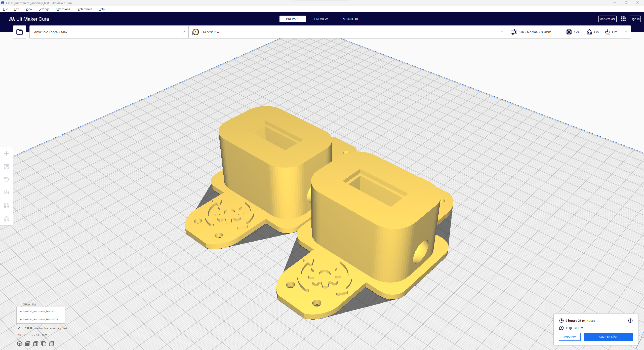Open the Preferences menu
Screen dimensions: 644x350
click(84, 9)
